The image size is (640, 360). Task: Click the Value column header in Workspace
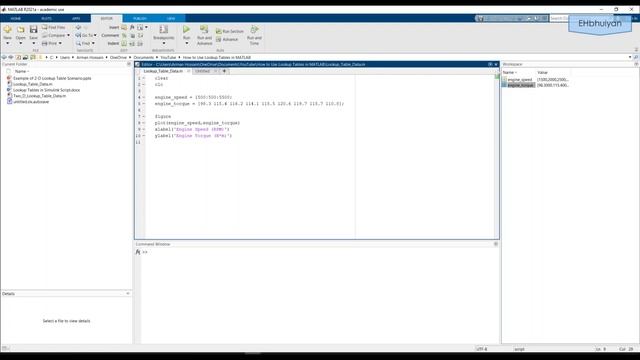542,73
